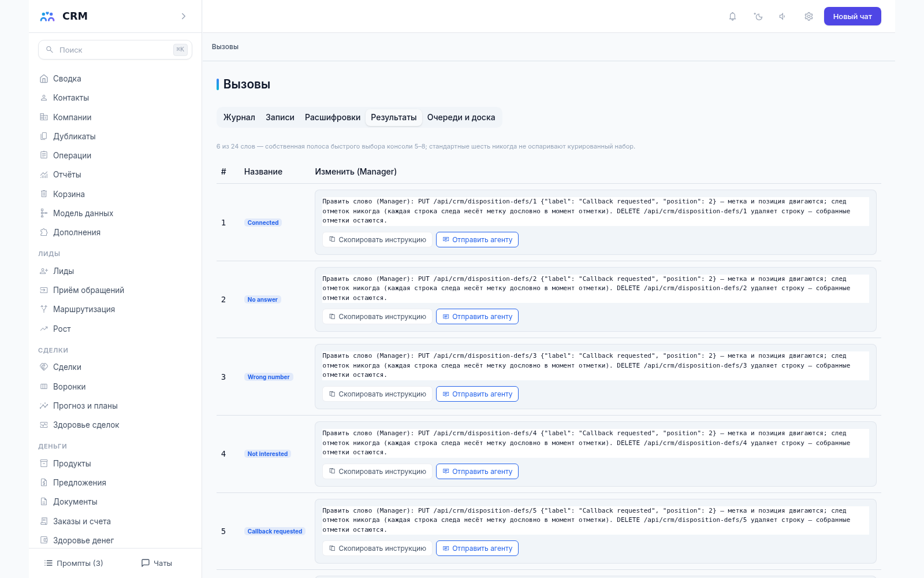Click the CRM logo icon
Viewport: 924px width, 578px height.
[47, 16]
